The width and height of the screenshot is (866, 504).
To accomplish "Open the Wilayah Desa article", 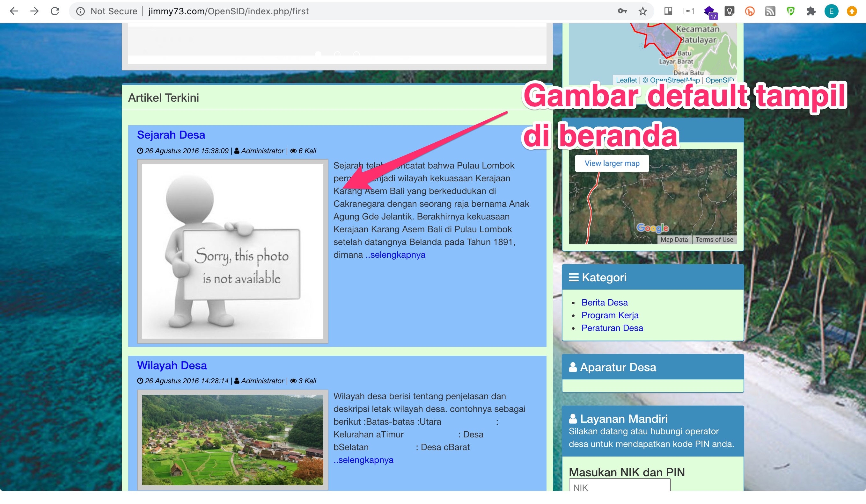I will (172, 365).
